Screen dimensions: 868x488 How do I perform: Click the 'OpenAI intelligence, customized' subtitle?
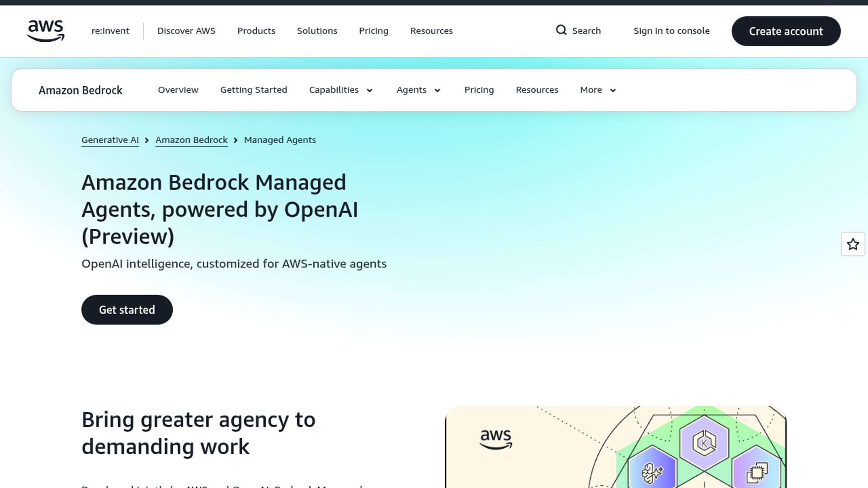pyautogui.click(x=234, y=264)
